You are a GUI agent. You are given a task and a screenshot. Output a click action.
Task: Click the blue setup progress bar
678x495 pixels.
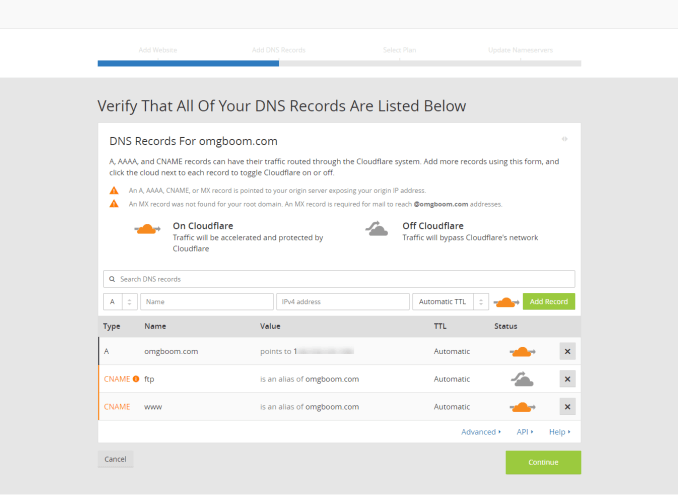pyautogui.click(x=188, y=64)
